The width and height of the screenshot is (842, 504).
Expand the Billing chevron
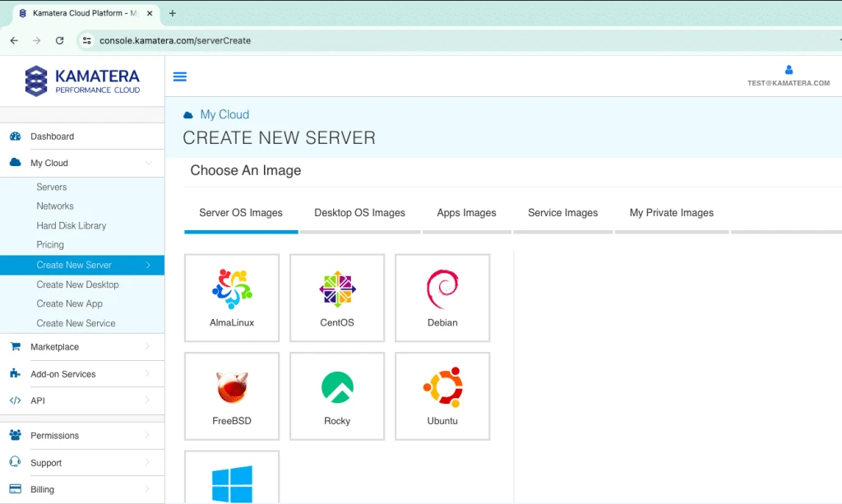tap(147, 489)
